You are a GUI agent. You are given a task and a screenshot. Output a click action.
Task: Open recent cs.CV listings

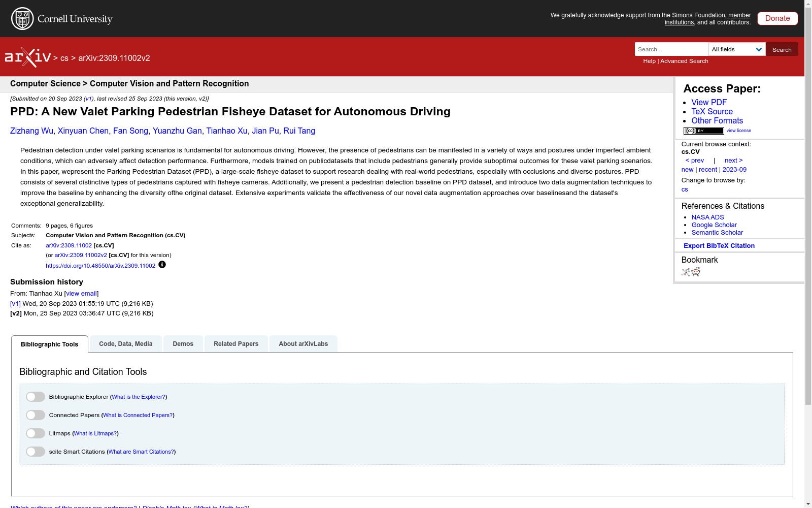click(x=708, y=169)
